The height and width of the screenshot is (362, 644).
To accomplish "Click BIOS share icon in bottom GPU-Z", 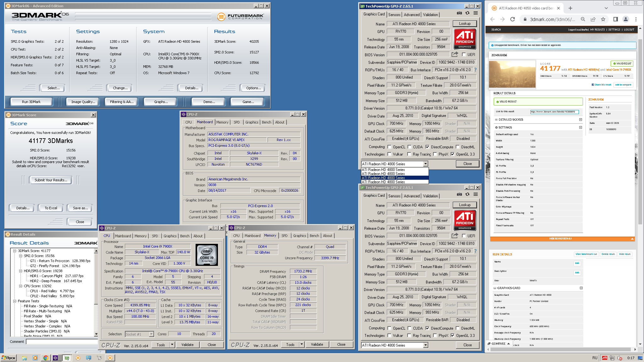I will 455,236.
